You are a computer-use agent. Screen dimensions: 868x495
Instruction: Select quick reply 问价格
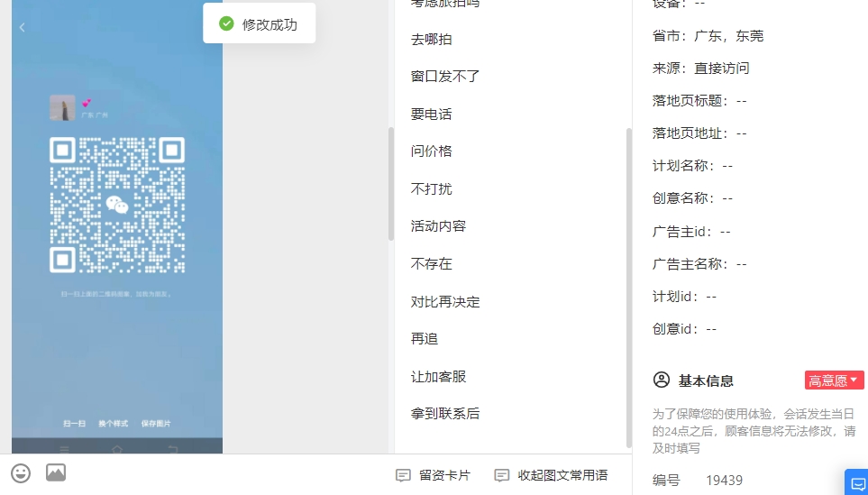click(x=431, y=151)
